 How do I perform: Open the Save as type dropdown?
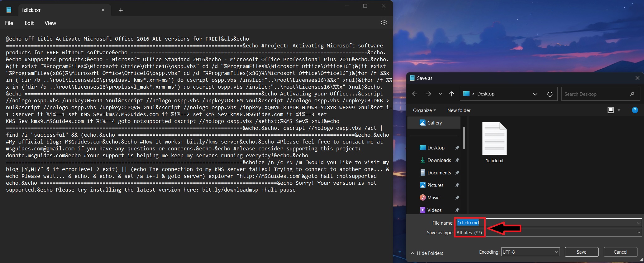pos(548,233)
